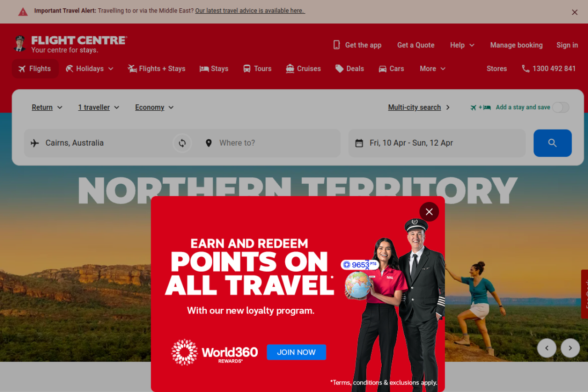Open the Return trip type dropdown

[x=47, y=107]
